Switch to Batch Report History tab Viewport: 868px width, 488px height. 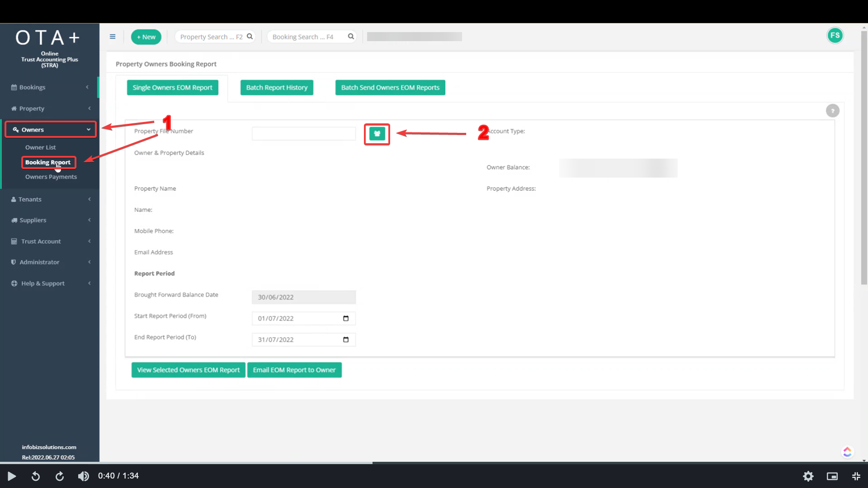coord(277,88)
